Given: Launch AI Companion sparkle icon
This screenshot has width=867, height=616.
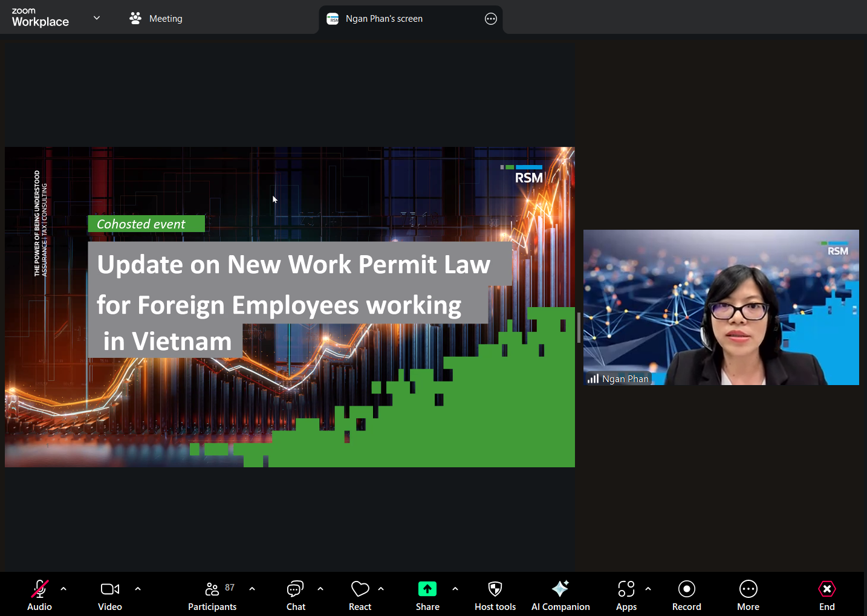Looking at the screenshot, I should pos(560,595).
